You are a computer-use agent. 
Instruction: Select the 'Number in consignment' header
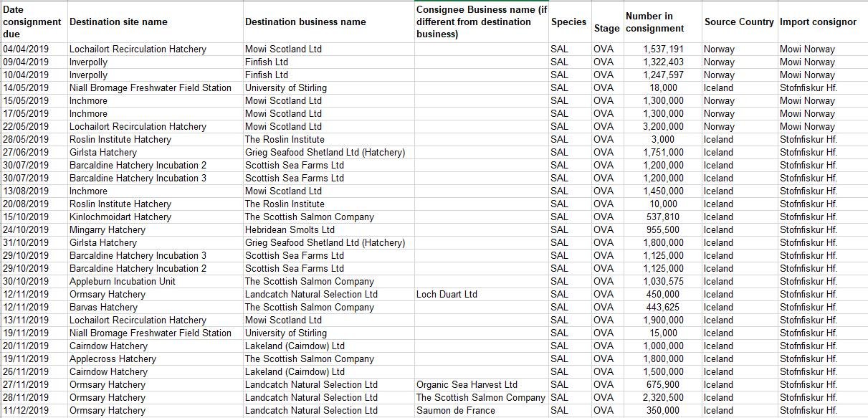click(654, 22)
